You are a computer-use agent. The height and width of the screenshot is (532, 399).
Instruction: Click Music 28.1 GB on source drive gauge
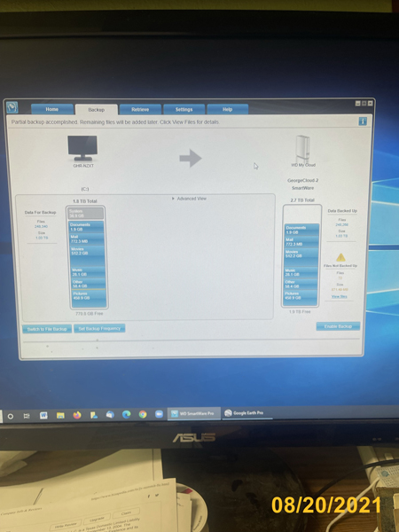pyautogui.click(x=87, y=272)
